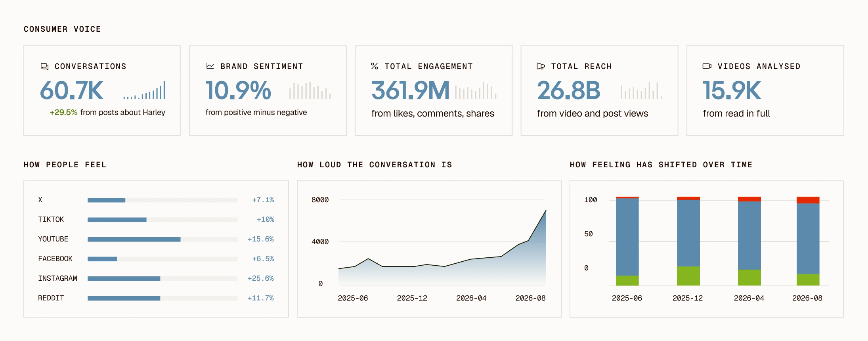The width and height of the screenshot is (868, 341).
Task: Click the 'from positive minus negative' caption
Action: (256, 113)
